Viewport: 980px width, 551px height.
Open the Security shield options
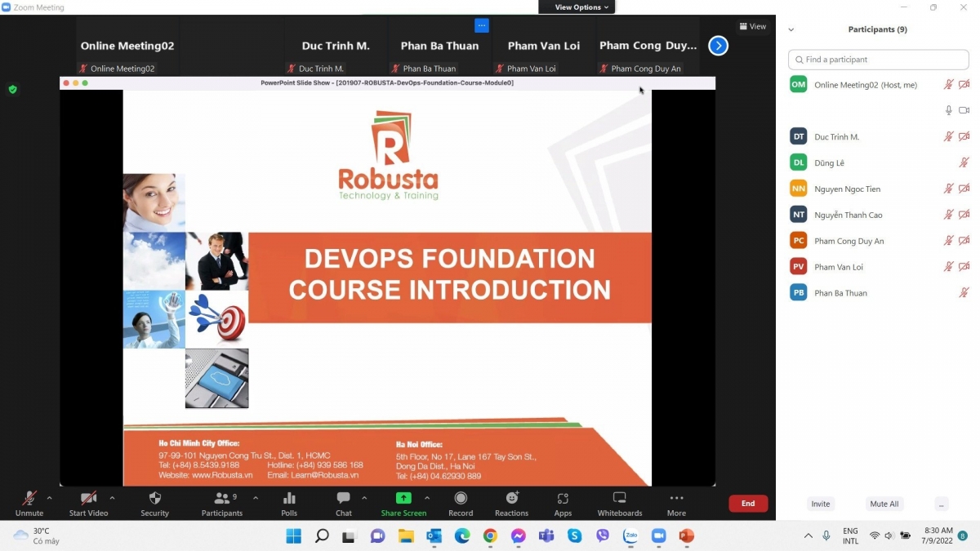(154, 504)
